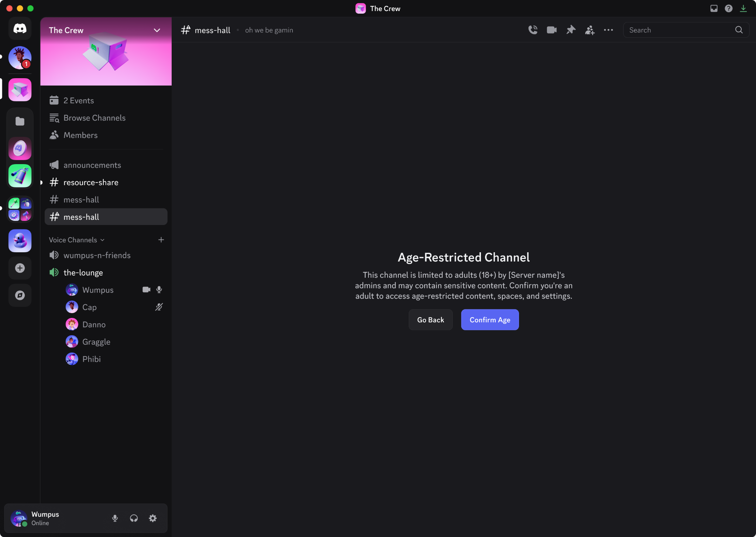Viewport: 756px width, 537px height.
Task: Select The Crew server icon in sidebar
Action: pyautogui.click(x=20, y=90)
